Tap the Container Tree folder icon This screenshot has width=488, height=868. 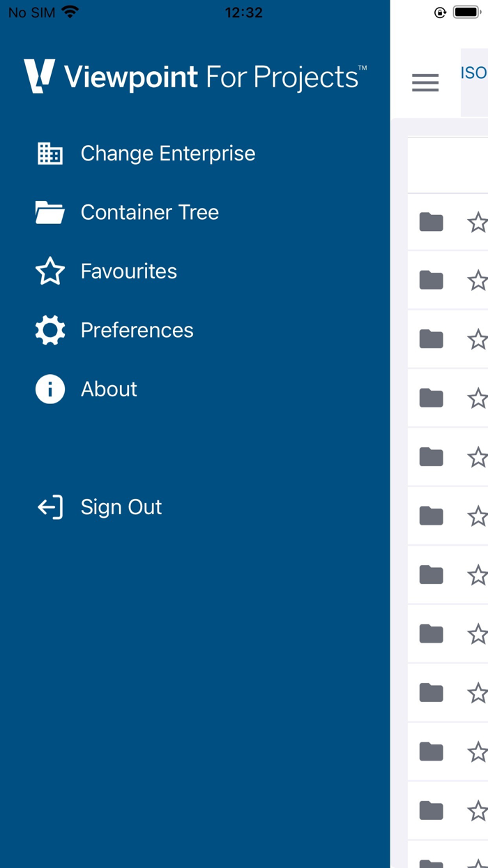(49, 212)
